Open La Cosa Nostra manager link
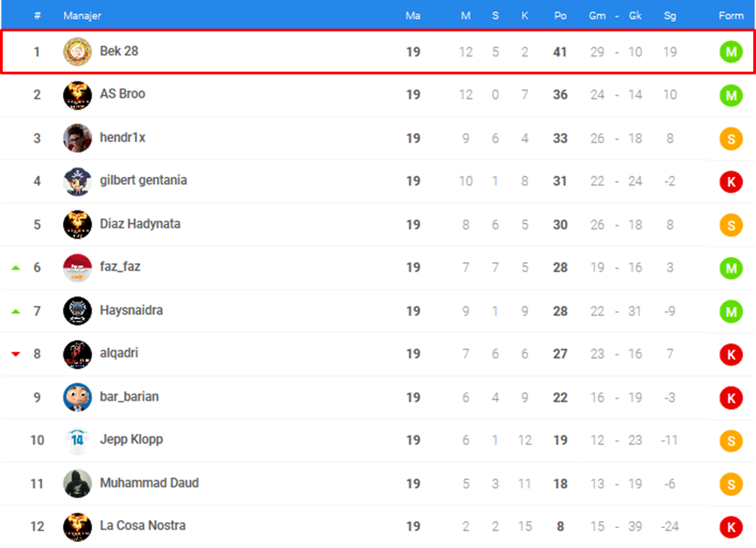756x548 pixels. click(x=143, y=525)
